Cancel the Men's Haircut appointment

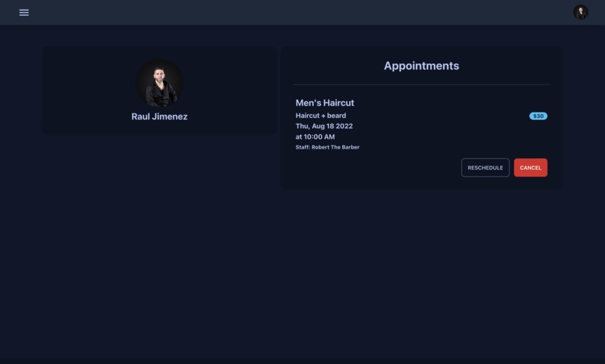(x=530, y=167)
